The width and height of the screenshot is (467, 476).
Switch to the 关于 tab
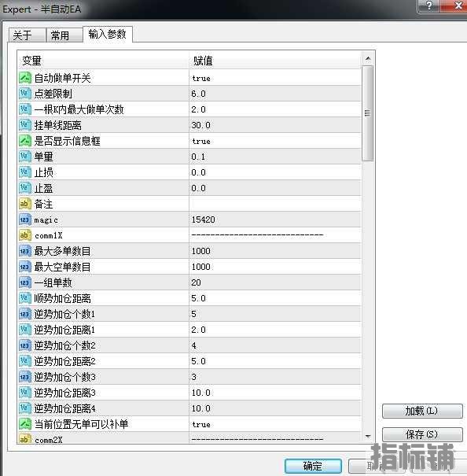point(28,35)
